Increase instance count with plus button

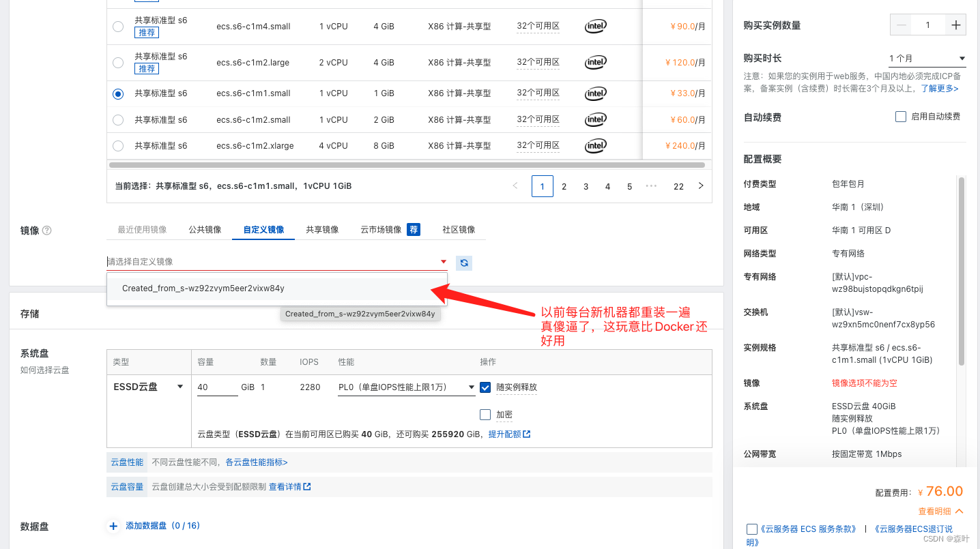click(x=955, y=25)
